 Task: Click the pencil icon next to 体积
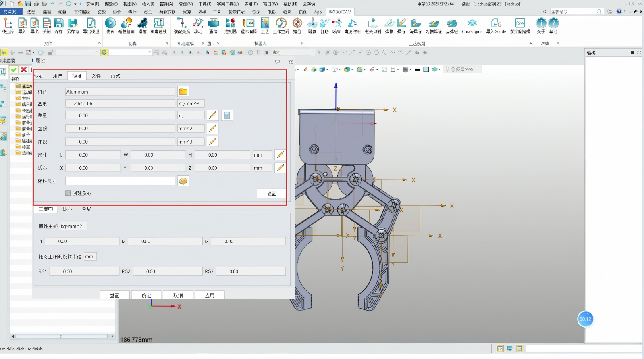(213, 142)
